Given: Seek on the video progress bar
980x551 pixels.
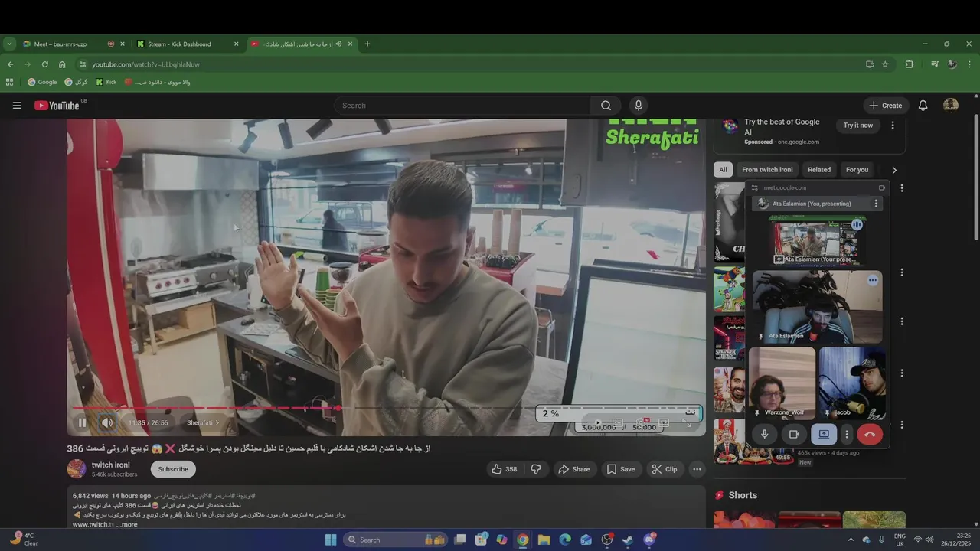Looking at the screenshot, I should click(387, 408).
